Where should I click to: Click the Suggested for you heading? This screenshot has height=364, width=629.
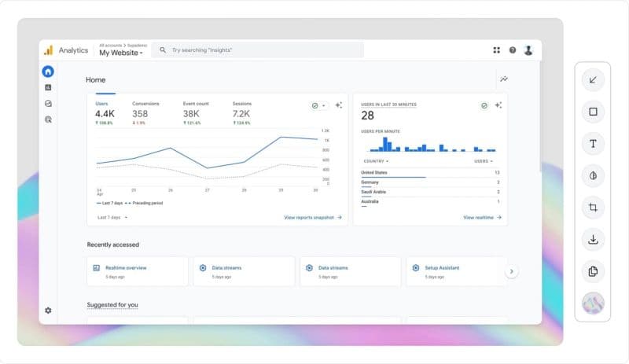112,304
